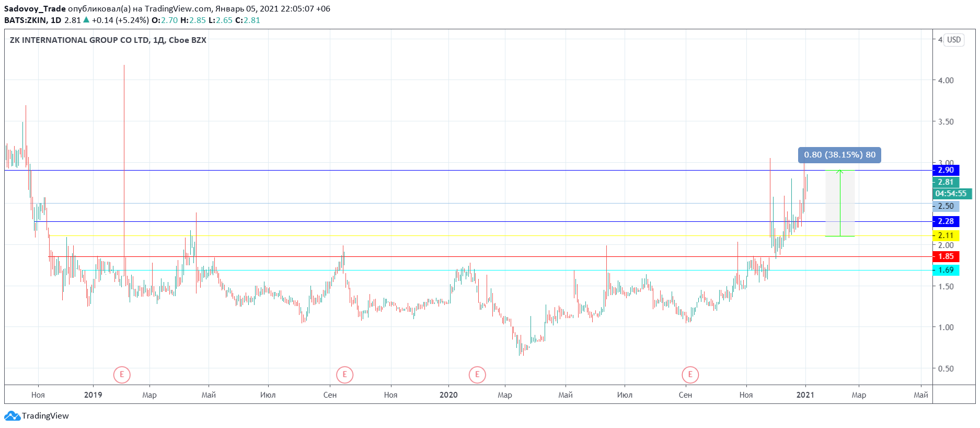Open earnings marker E near February 2019
The height and width of the screenshot is (428, 980).
122,375
